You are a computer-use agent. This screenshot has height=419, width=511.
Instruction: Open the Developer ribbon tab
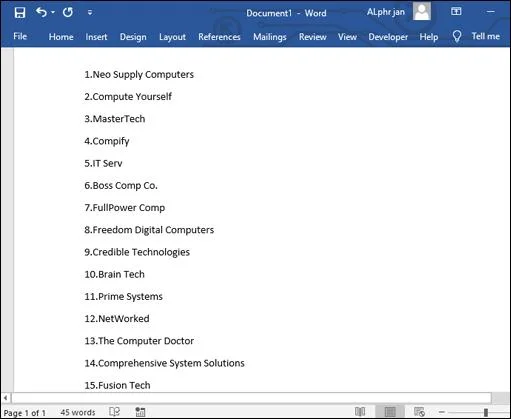(388, 37)
